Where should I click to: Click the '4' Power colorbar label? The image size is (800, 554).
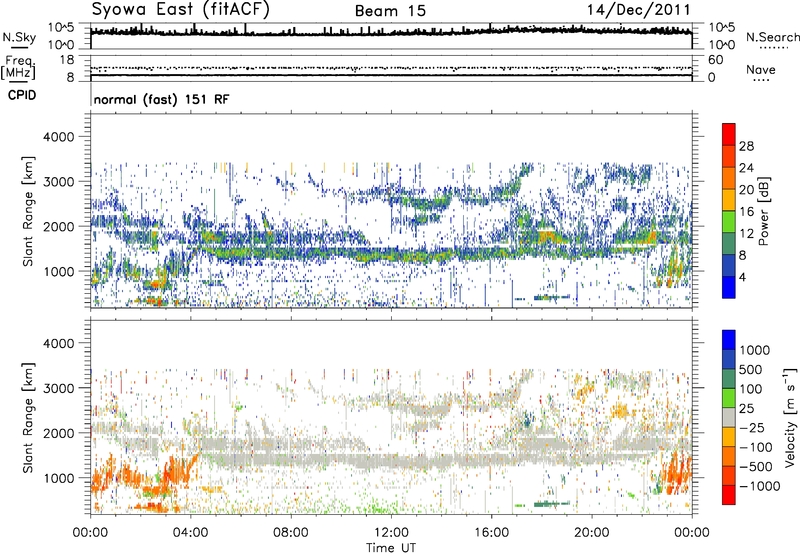tap(743, 277)
